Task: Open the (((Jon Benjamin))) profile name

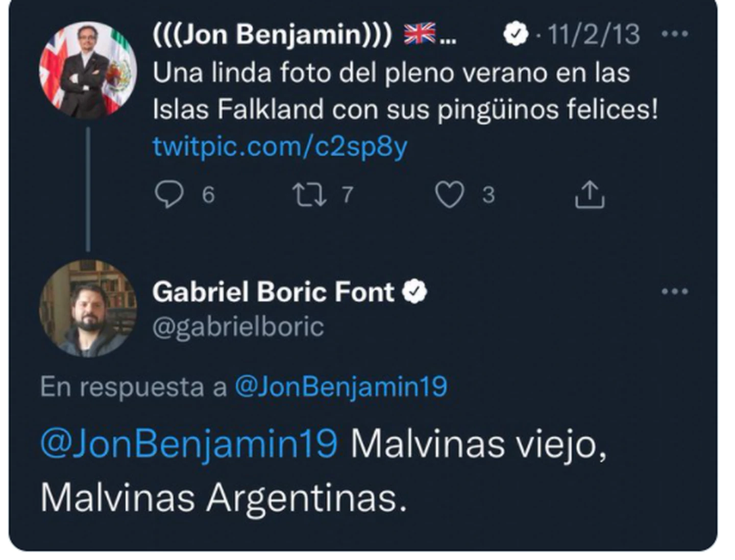Action: (272, 34)
